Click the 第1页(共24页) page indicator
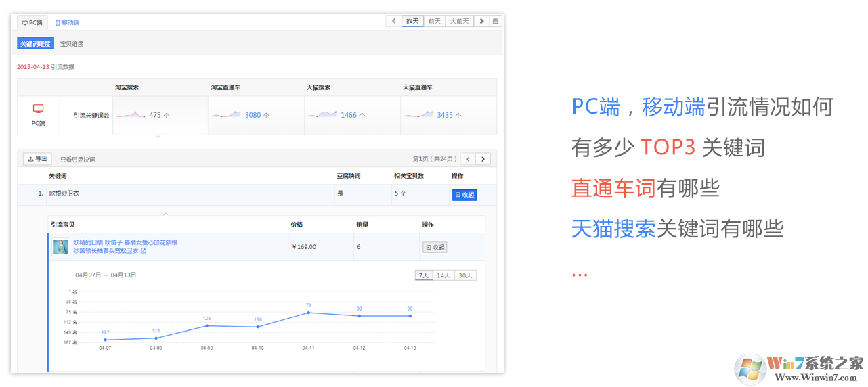 [x=435, y=160]
